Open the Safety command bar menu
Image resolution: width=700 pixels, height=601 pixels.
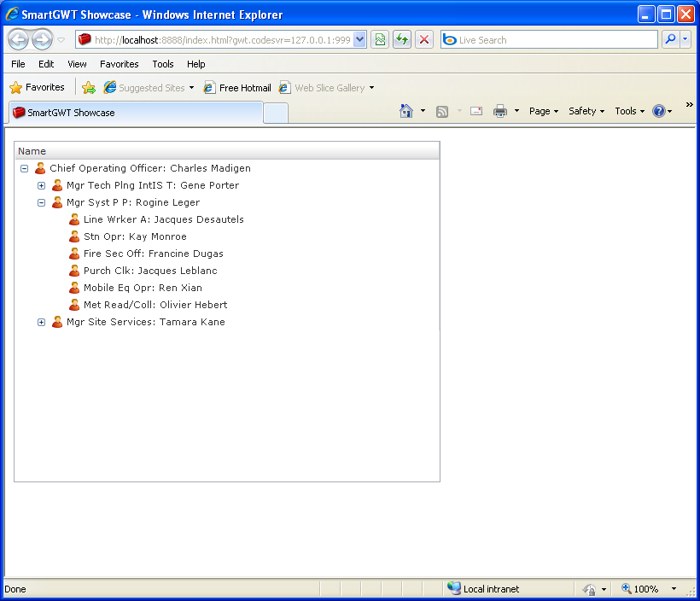(x=586, y=111)
